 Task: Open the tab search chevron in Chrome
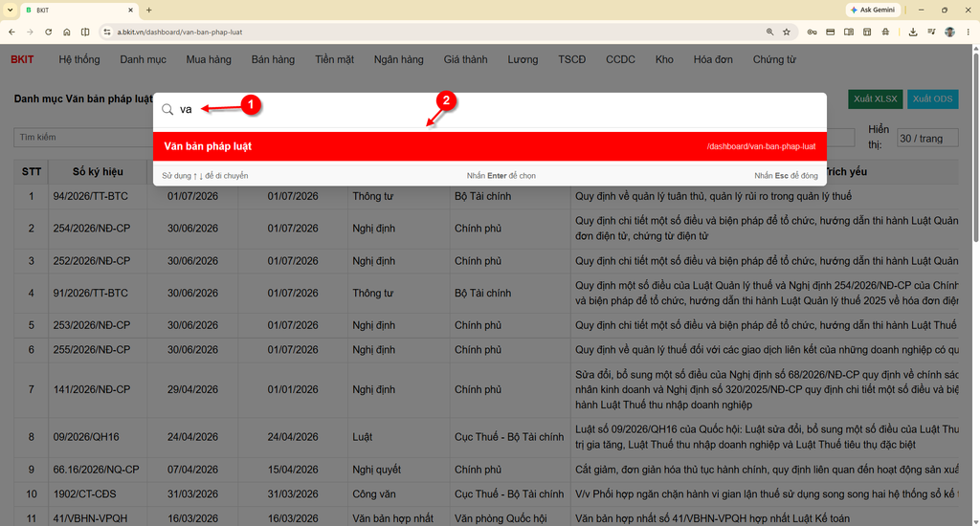10,10
